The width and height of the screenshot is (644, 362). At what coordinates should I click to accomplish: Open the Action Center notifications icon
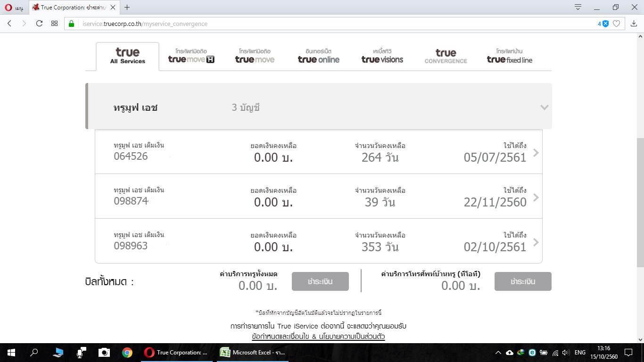[x=628, y=353]
